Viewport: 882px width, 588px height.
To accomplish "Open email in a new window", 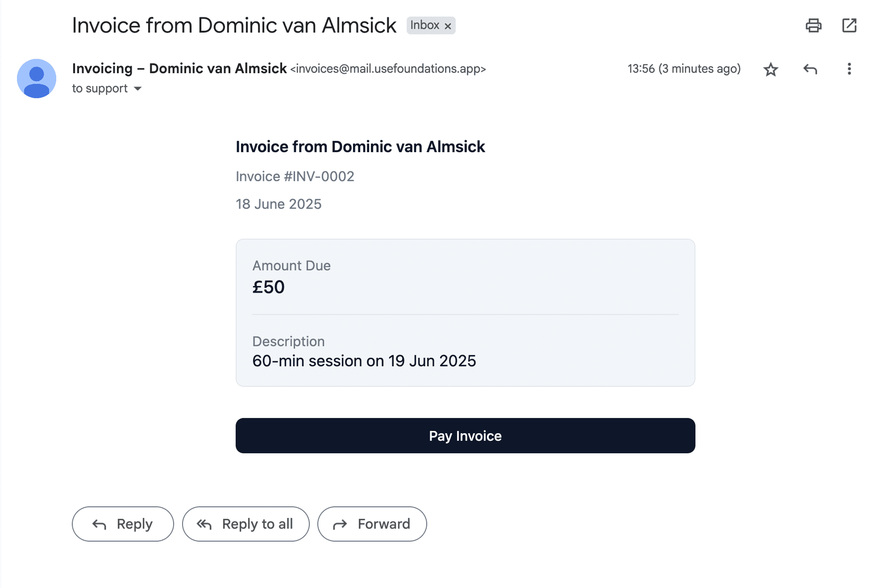I will 849,25.
